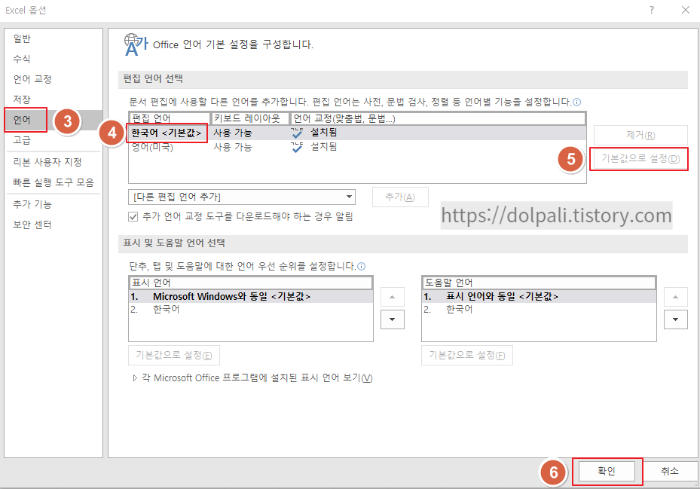The image size is (700, 489).
Task: Click 설치됨 proofing checkmark icon for 영어(미국)
Action: pos(296,146)
